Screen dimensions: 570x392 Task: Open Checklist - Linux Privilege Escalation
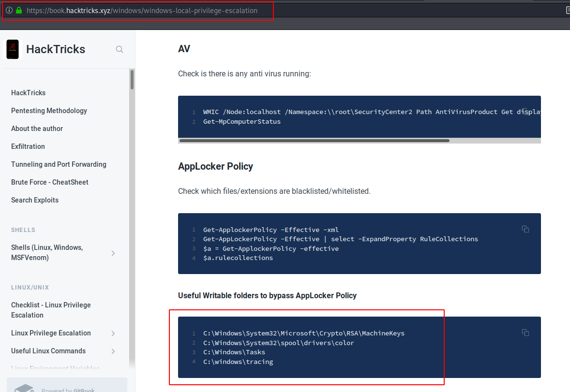pyautogui.click(x=51, y=310)
